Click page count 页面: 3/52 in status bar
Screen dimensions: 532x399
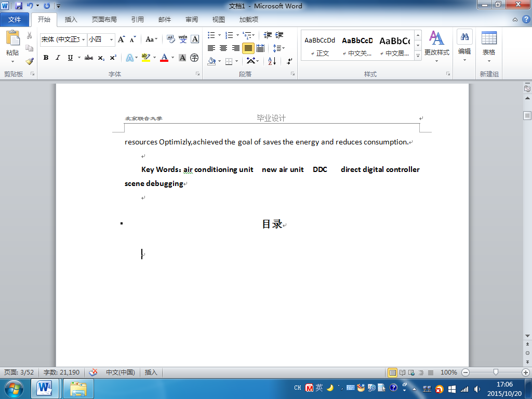tap(19, 373)
